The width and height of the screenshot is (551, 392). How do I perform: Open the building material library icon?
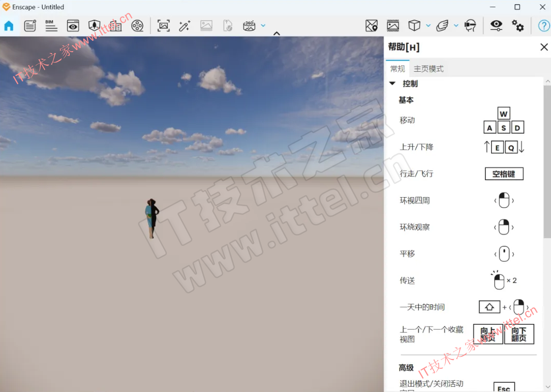click(116, 26)
